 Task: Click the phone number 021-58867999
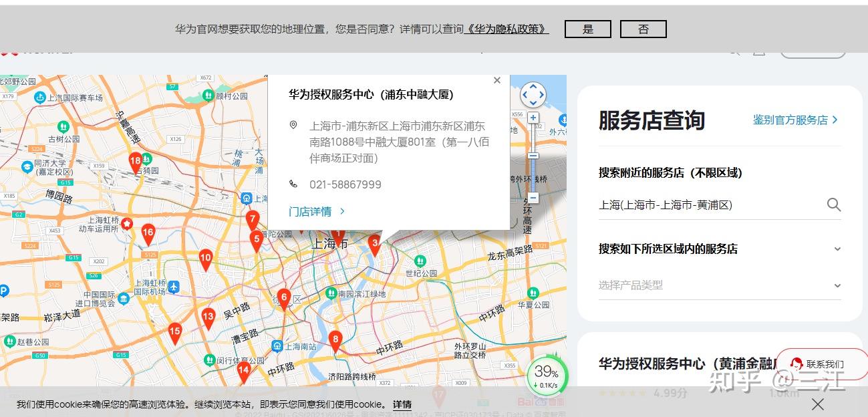(x=345, y=184)
